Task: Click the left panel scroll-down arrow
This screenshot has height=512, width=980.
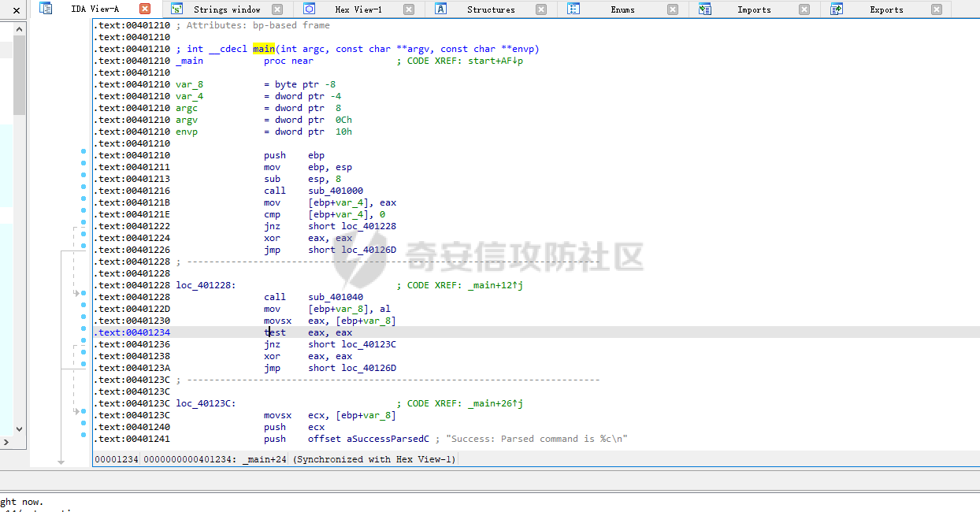Action: coord(20,429)
